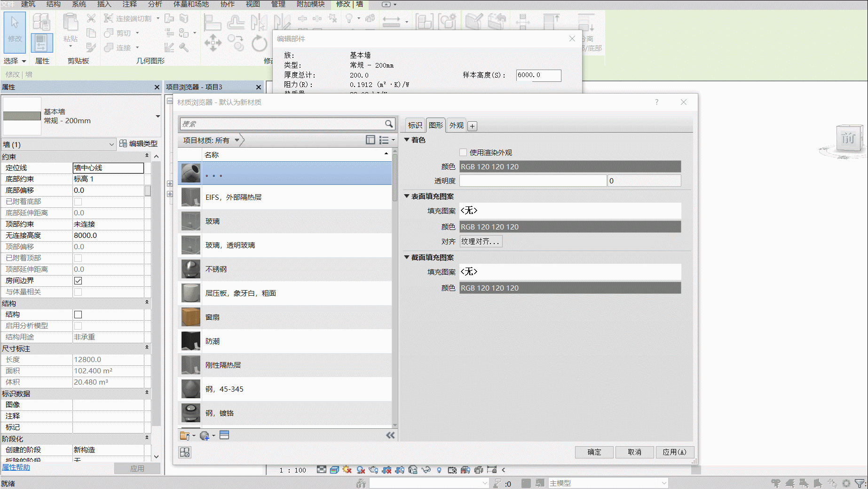Collapse the Surface Pattern section
The width and height of the screenshot is (868, 489).
pyautogui.click(x=407, y=196)
